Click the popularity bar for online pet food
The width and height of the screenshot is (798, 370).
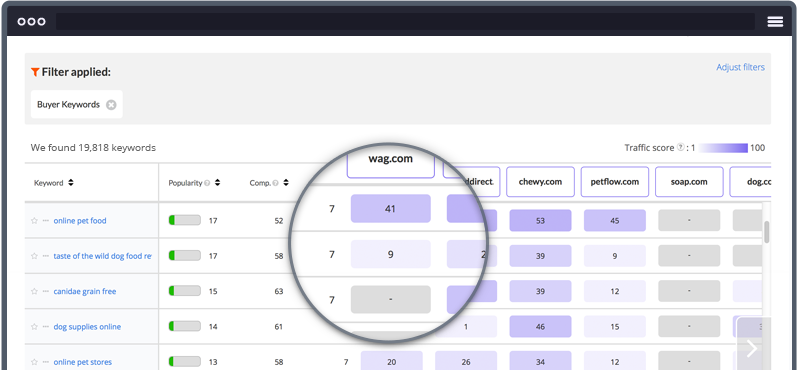[185, 220]
